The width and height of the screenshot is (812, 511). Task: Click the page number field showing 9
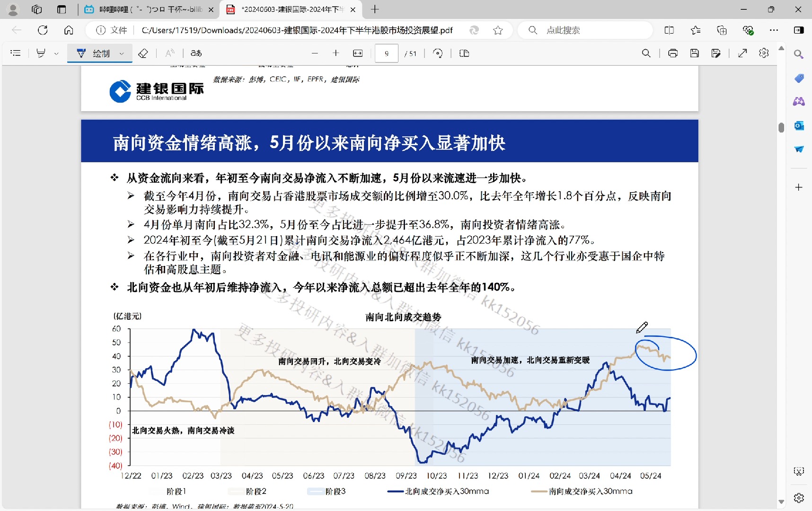(387, 53)
